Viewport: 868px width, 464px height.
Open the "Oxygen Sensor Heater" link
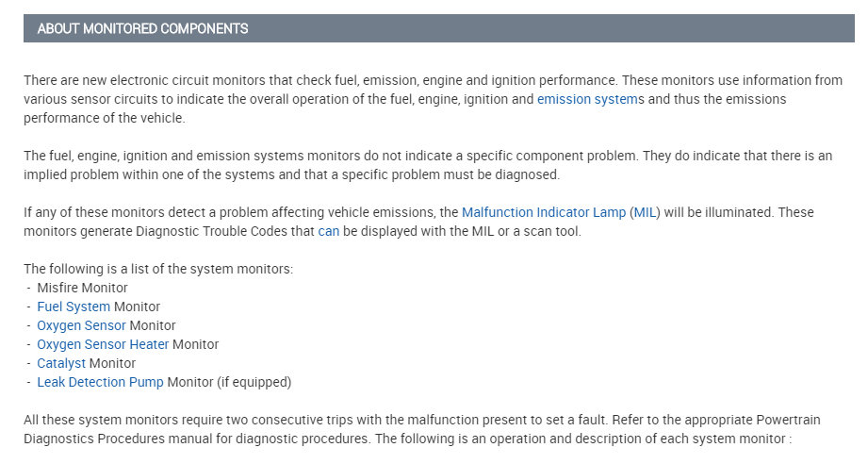click(103, 344)
